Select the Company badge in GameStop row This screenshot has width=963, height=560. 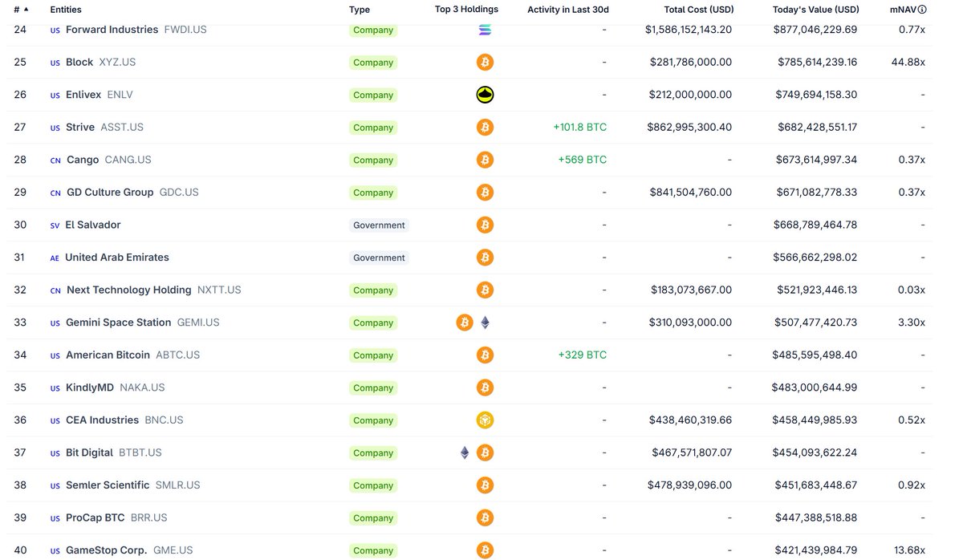point(372,550)
